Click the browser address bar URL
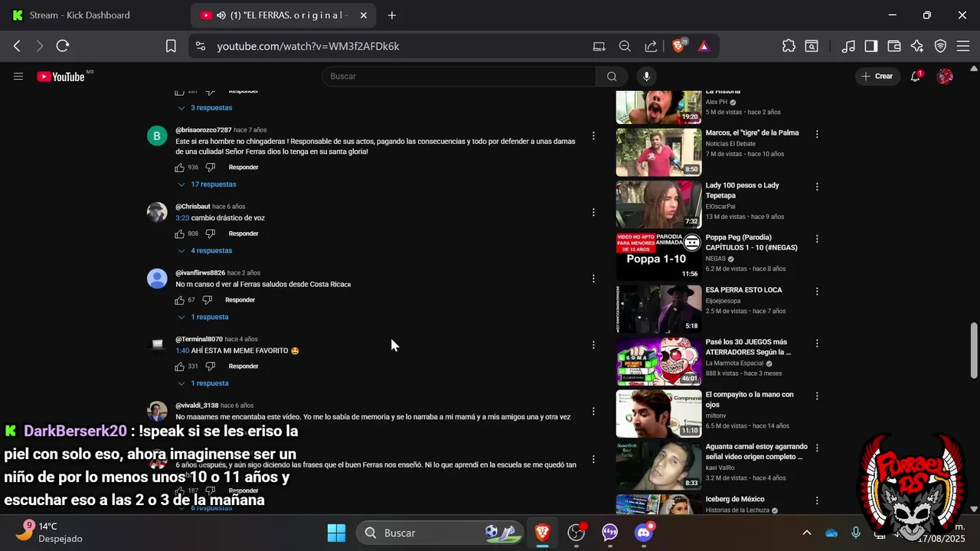 tap(308, 46)
